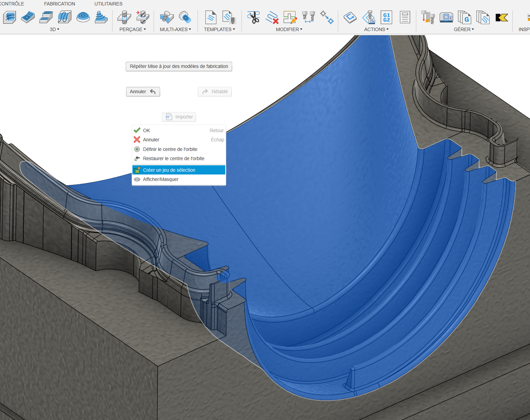Toggle Afficher/Masquer visibility in context menu

160,179
